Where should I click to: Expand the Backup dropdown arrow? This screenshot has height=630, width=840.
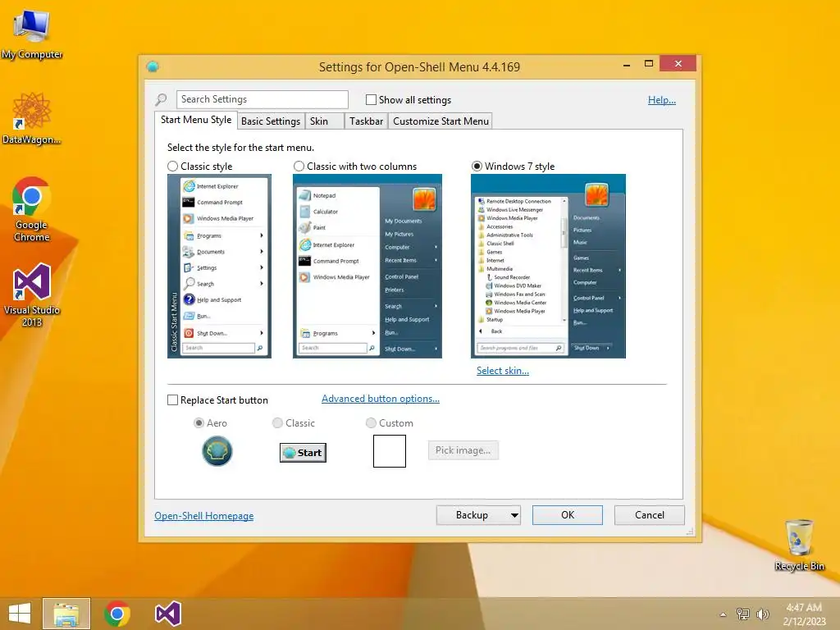click(514, 515)
